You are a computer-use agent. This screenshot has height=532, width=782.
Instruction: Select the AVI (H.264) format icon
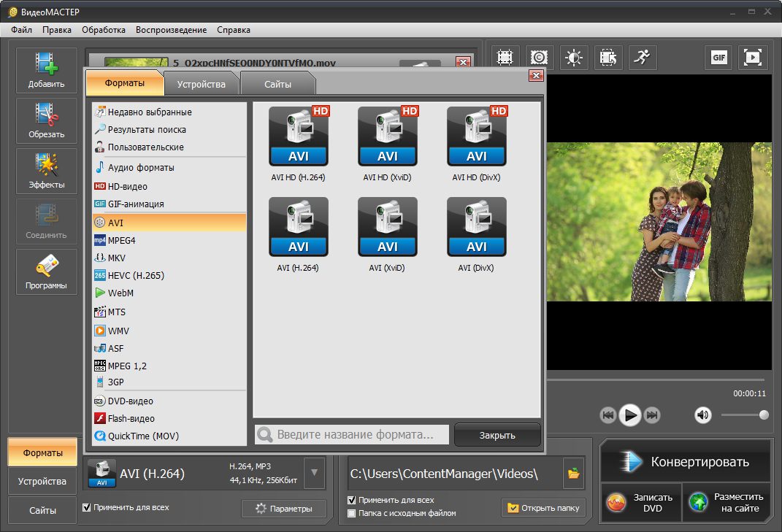298,227
